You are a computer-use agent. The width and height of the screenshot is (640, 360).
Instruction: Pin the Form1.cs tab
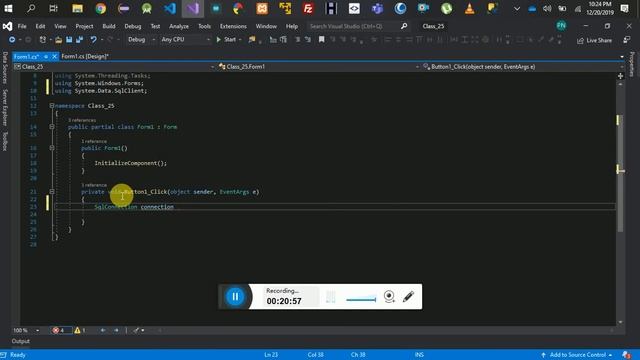point(46,56)
